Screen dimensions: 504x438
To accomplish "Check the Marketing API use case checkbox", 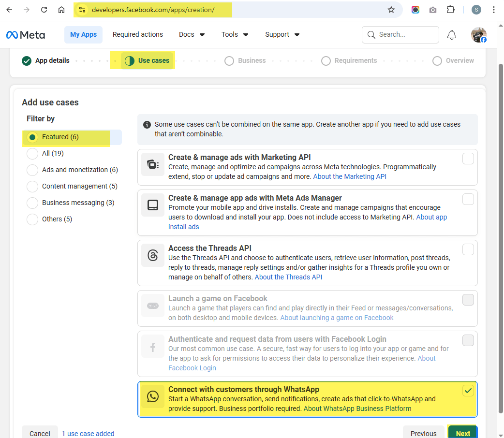I will [468, 159].
